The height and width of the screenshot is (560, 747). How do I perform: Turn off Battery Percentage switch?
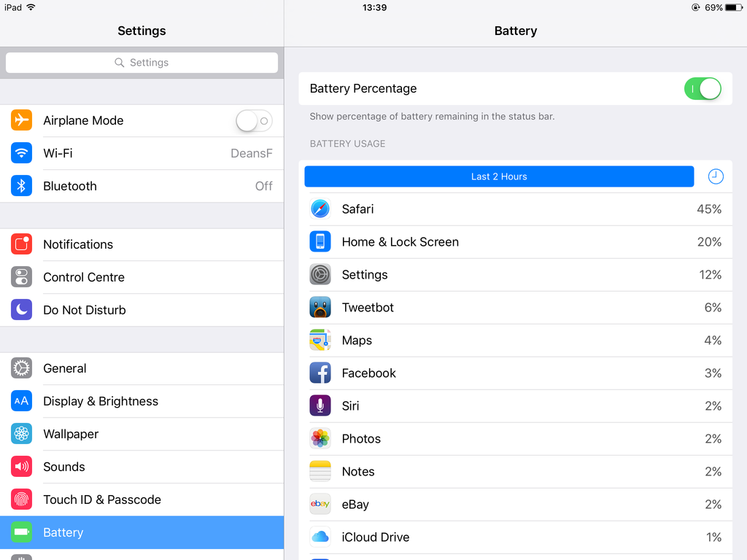coord(703,88)
